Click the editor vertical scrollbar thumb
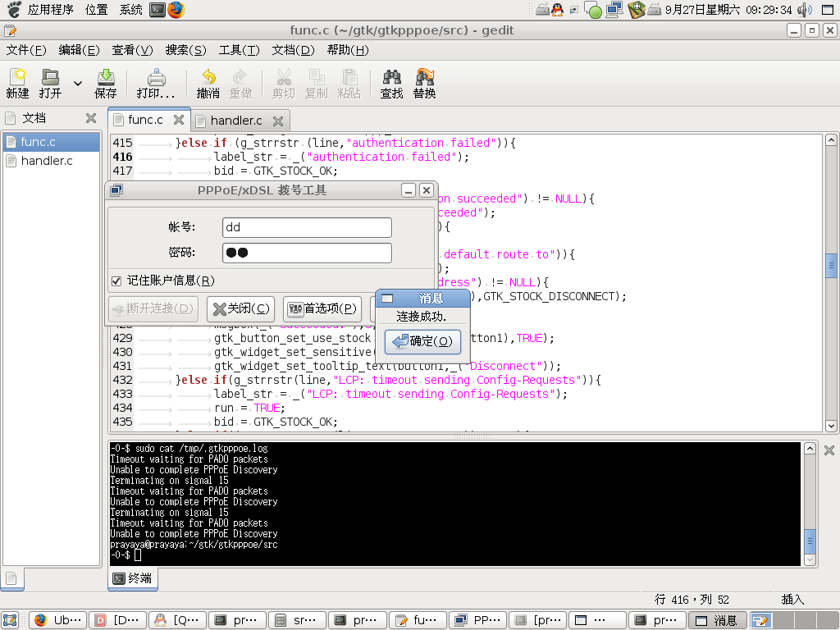This screenshot has height=630, width=840. 831,265
